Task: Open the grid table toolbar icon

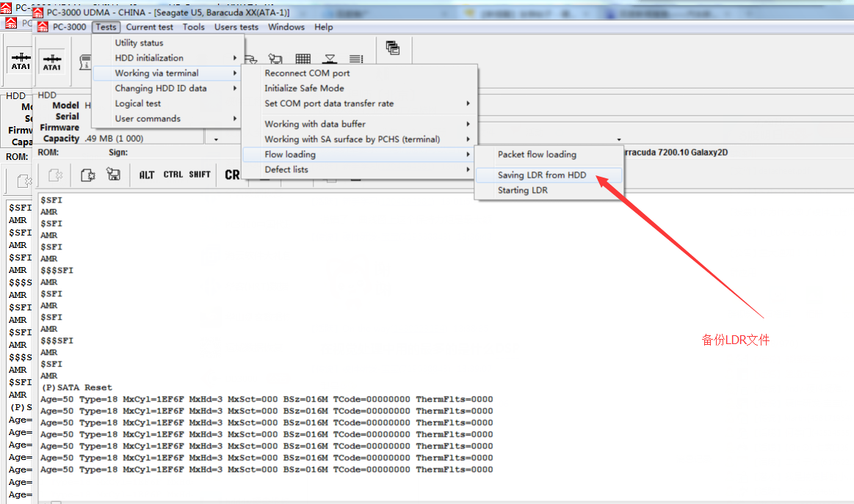Action: click(x=303, y=58)
